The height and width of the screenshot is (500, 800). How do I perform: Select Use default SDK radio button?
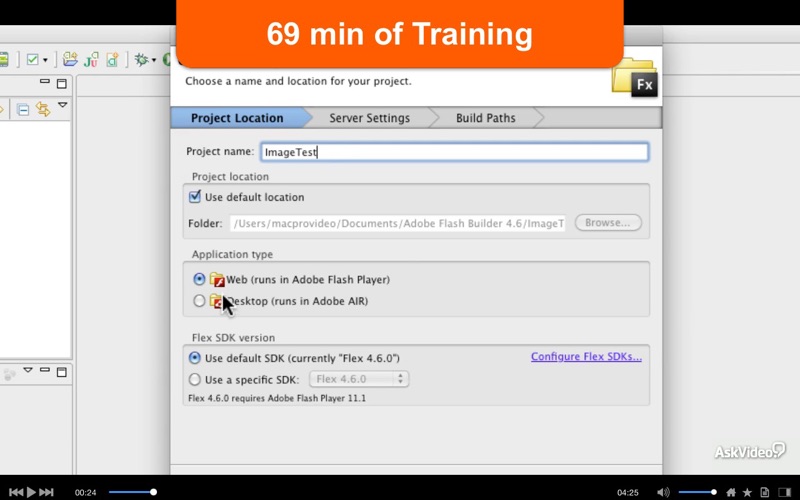coord(194,358)
